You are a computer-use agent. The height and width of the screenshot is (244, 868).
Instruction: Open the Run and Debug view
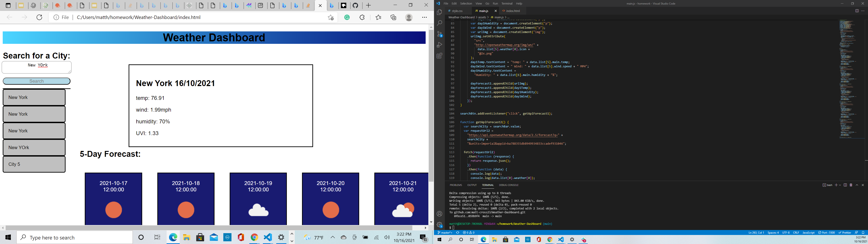pyautogui.click(x=439, y=45)
